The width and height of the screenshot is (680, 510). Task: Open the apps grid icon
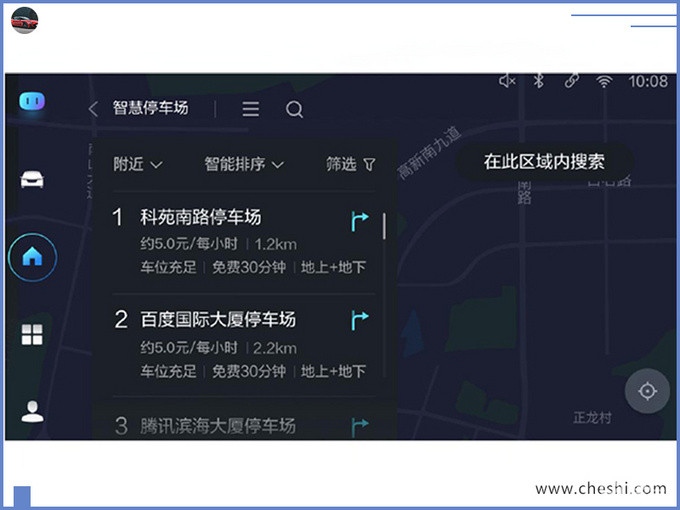click(x=32, y=335)
